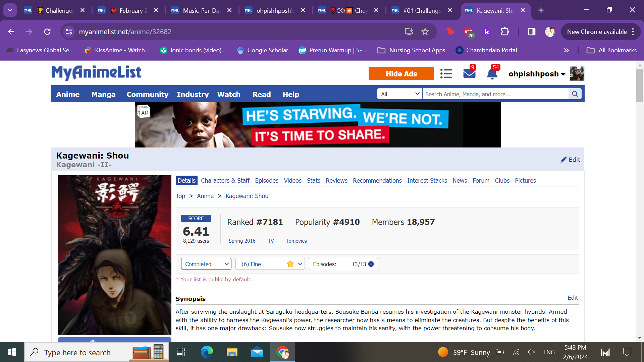644x362 pixels.
Task: Open the Windows notification center icon
Action: (627, 352)
